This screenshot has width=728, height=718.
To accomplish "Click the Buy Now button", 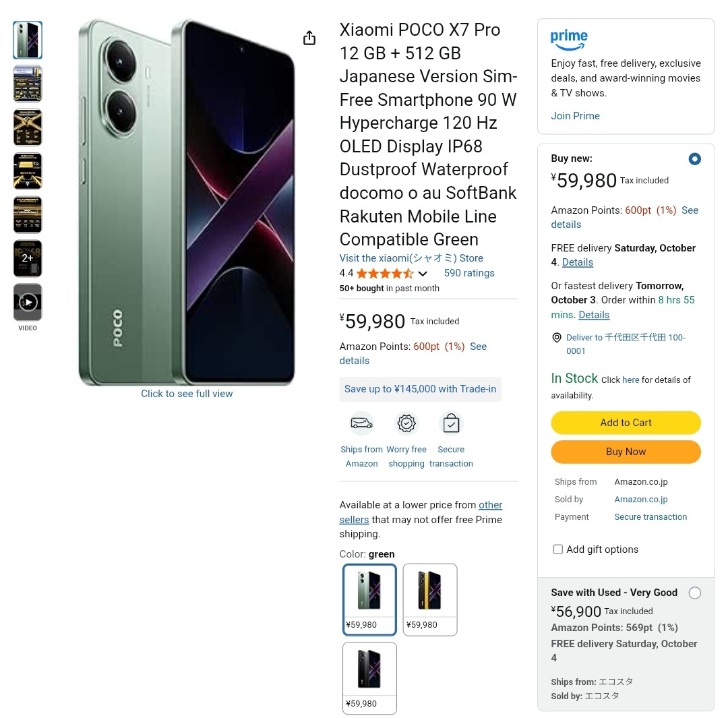I will click(x=626, y=452).
